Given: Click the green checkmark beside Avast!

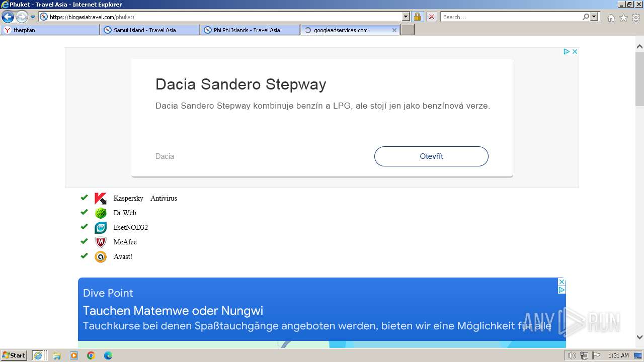Looking at the screenshot, I should (84, 256).
